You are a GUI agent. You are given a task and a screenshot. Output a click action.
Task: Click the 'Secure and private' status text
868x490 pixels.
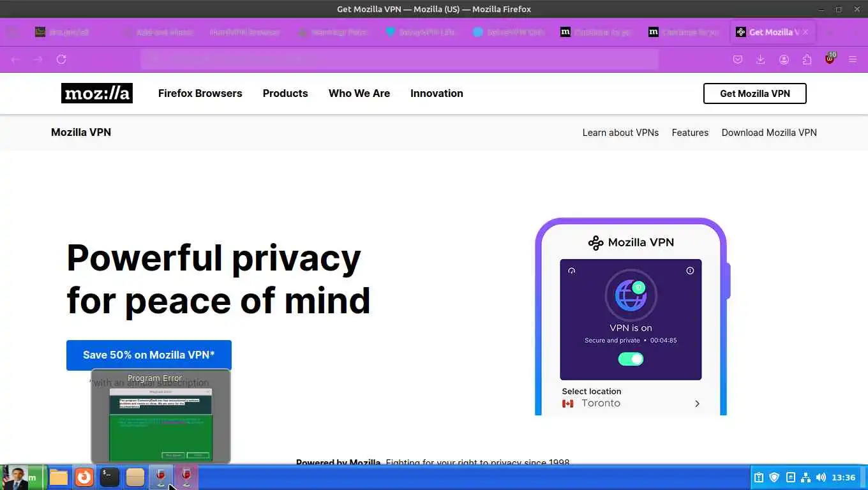[x=612, y=340]
